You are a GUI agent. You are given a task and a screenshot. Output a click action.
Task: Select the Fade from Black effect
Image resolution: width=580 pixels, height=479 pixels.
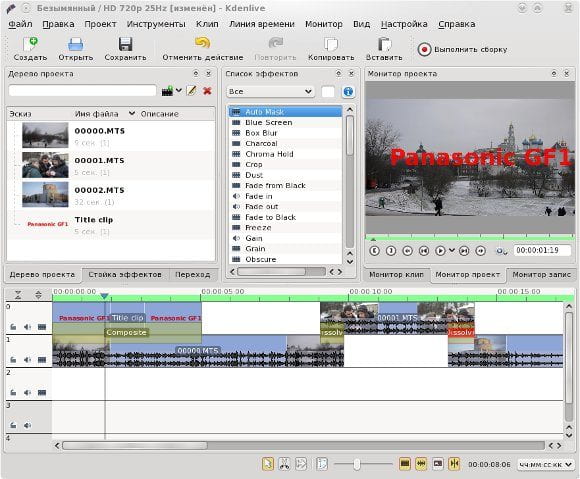coord(285,186)
